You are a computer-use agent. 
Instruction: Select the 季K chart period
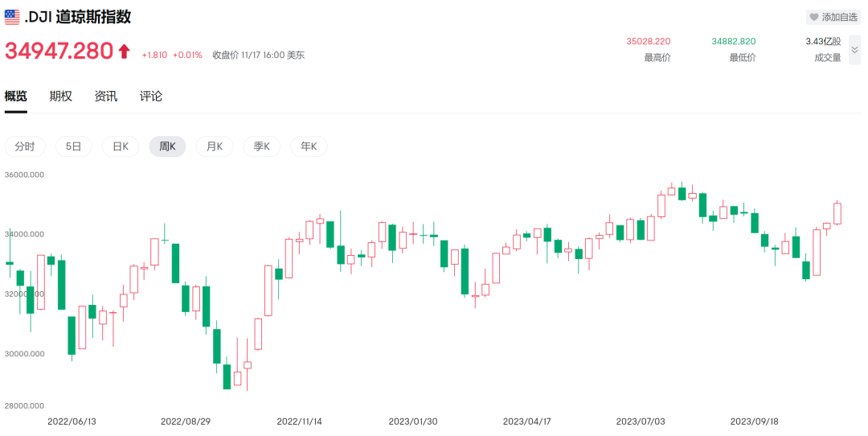[262, 146]
